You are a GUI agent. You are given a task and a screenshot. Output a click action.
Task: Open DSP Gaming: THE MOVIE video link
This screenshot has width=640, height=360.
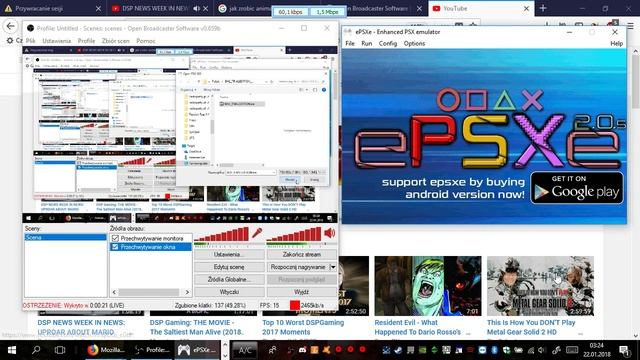(x=197, y=327)
